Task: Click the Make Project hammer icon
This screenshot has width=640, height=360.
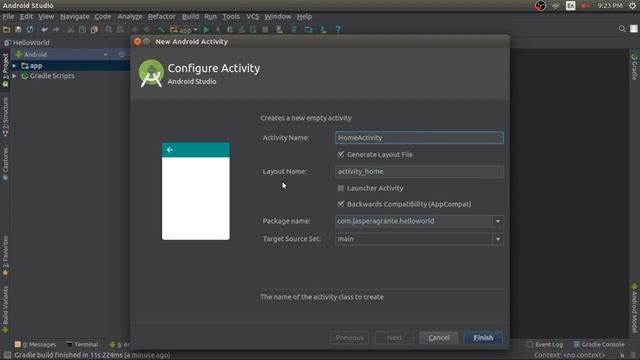Action: [161, 29]
